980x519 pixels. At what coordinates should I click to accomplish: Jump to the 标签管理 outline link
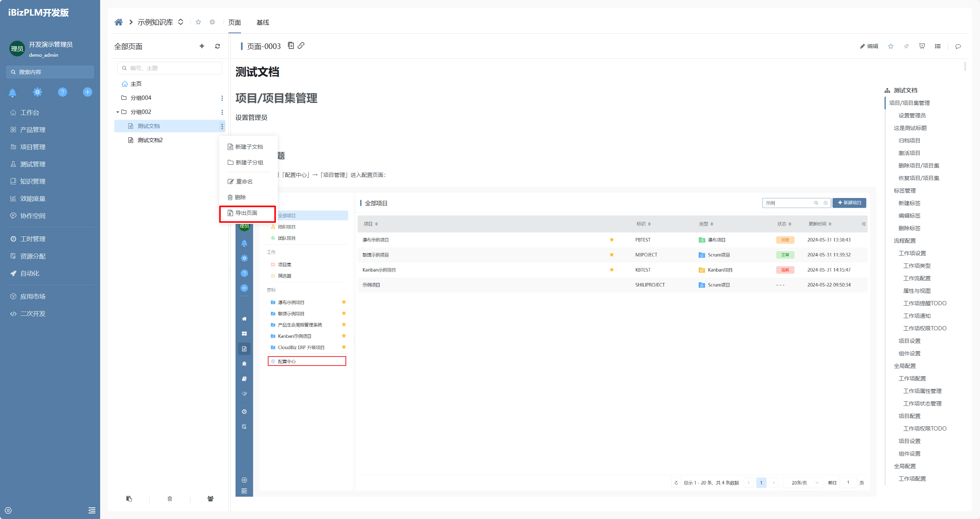(904, 191)
